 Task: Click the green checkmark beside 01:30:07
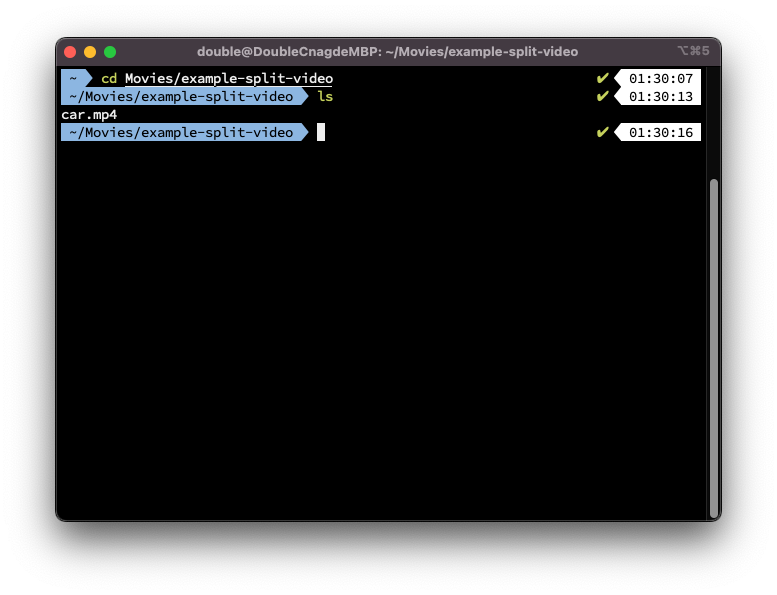(602, 78)
